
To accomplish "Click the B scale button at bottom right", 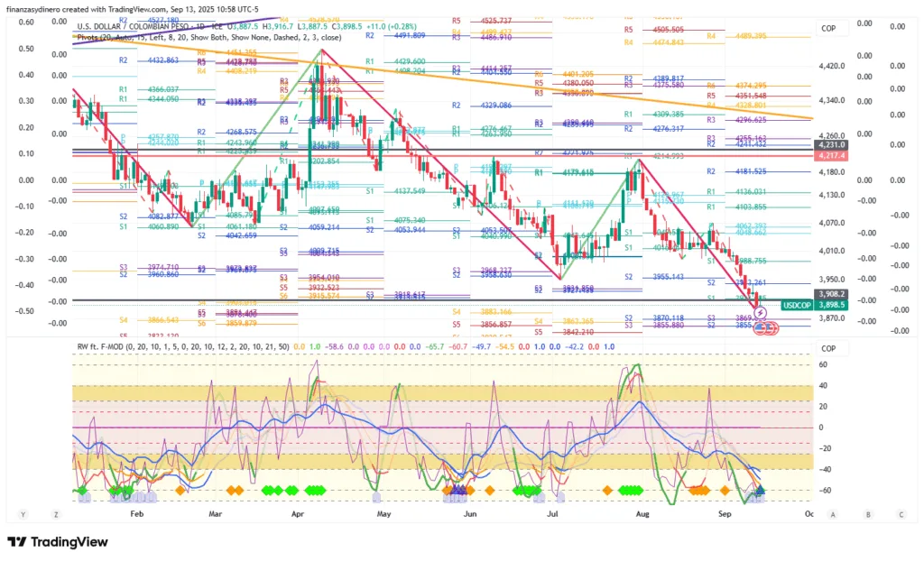I will coord(868,514).
